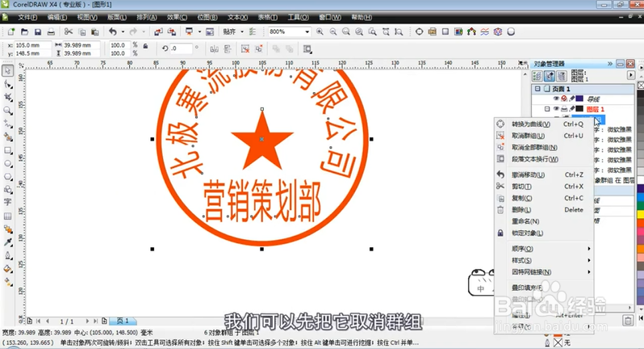Select the Table tool
644x349 pixels.
click(x=7, y=216)
